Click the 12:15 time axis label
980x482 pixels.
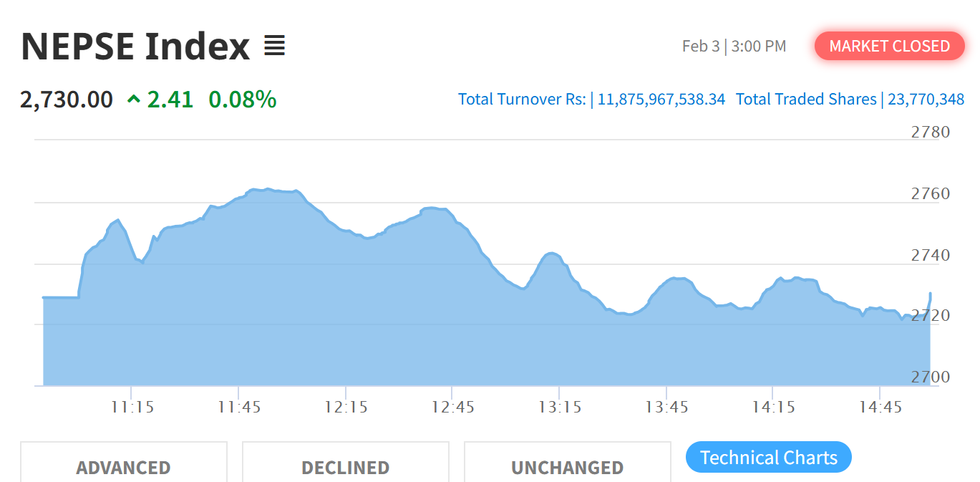coord(346,407)
